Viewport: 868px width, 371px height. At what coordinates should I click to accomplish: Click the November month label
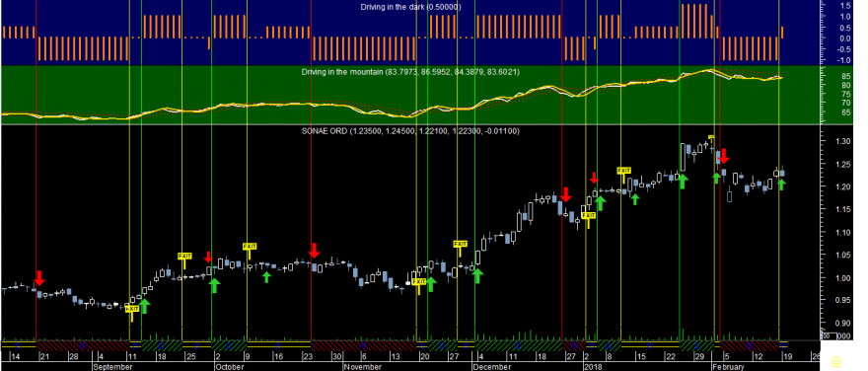pyautogui.click(x=363, y=367)
